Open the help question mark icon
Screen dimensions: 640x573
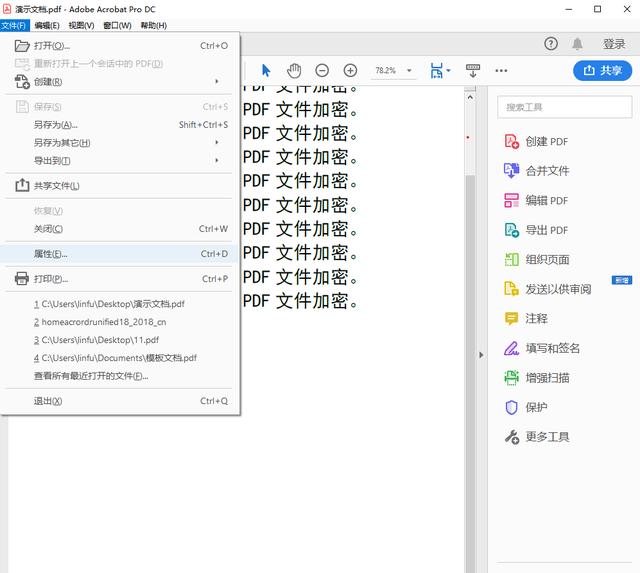click(551, 44)
